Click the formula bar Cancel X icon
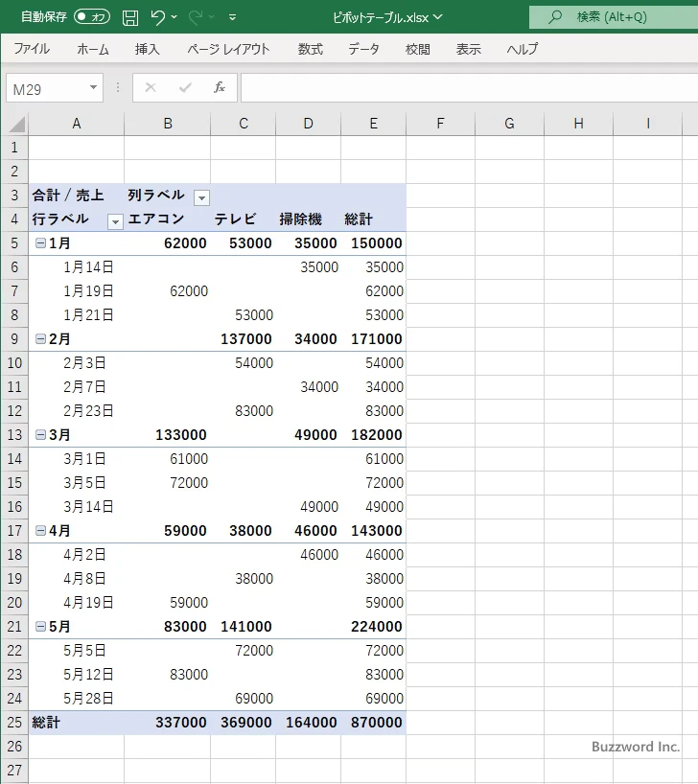 151,88
